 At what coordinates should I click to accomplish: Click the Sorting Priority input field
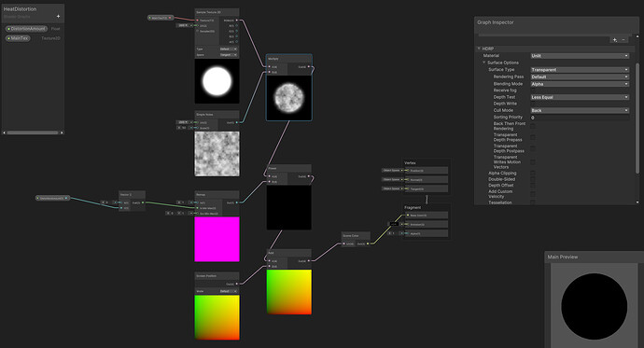(580, 118)
